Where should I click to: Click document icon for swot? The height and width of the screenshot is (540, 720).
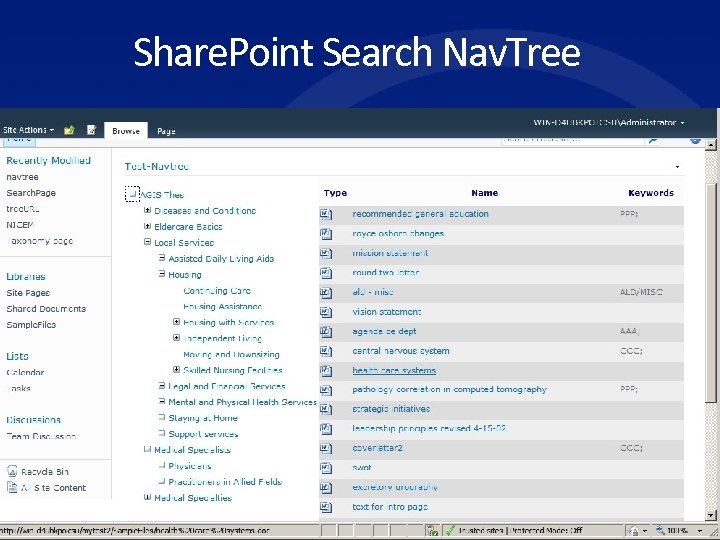(326, 468)
